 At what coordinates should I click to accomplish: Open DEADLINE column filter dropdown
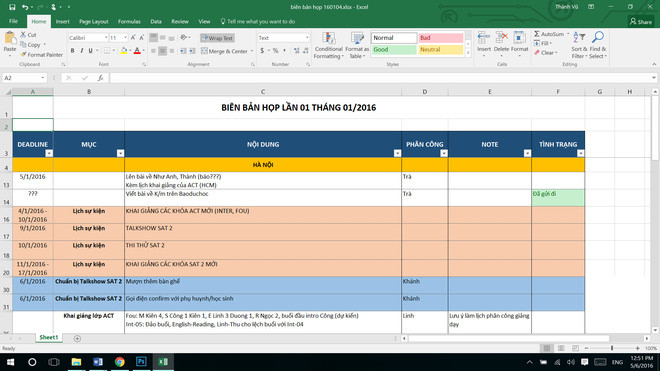coord(49,153)
